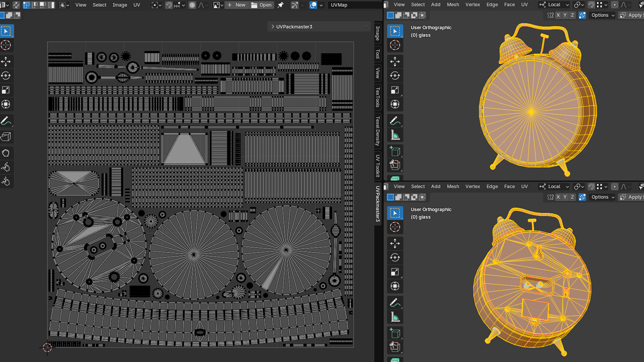Toggle the pin image icon

pyautogui.click(x=281, y=5)
